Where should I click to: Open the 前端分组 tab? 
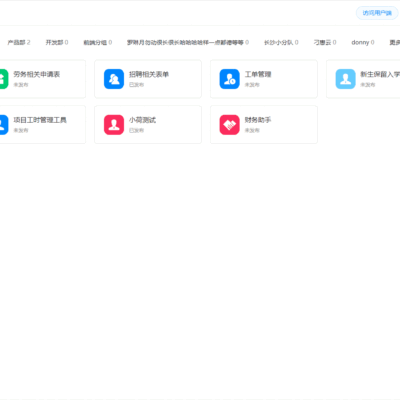pyautogui.click(x=98, y=42)
